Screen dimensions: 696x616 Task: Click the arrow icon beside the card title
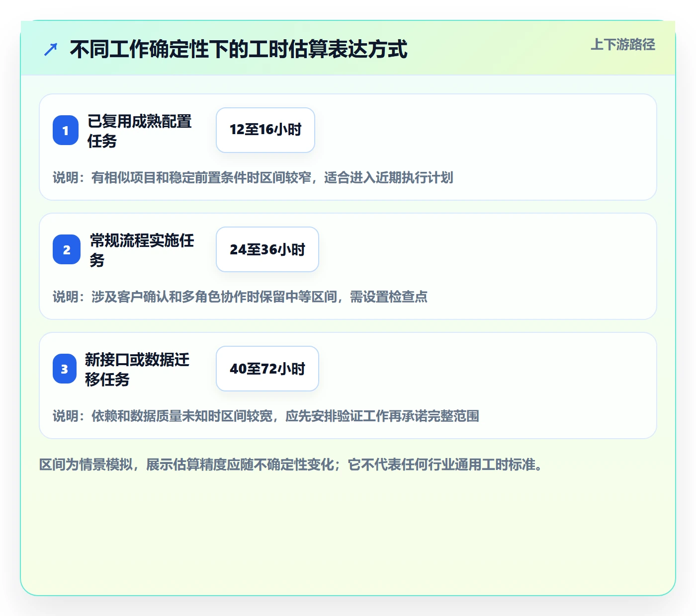51,49
